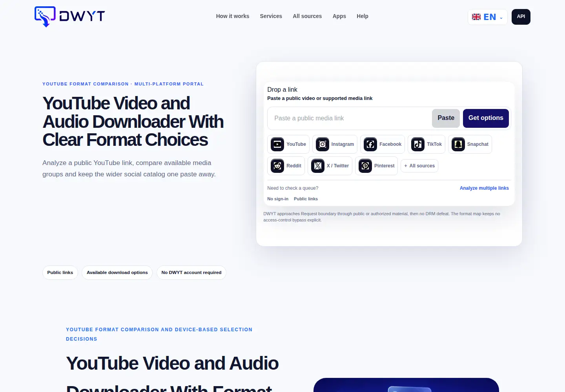Select the YouTube source icon
Screen dimensions: 565x392
(x=277, y=144)
